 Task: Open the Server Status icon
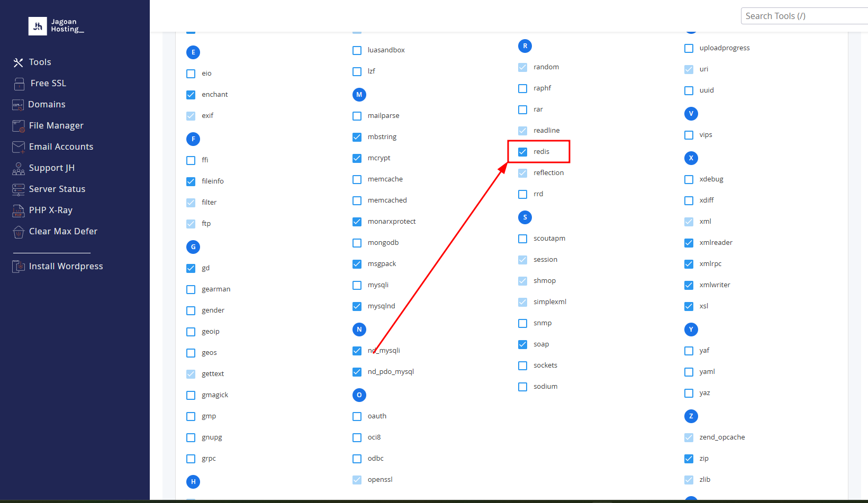[19, 189]
